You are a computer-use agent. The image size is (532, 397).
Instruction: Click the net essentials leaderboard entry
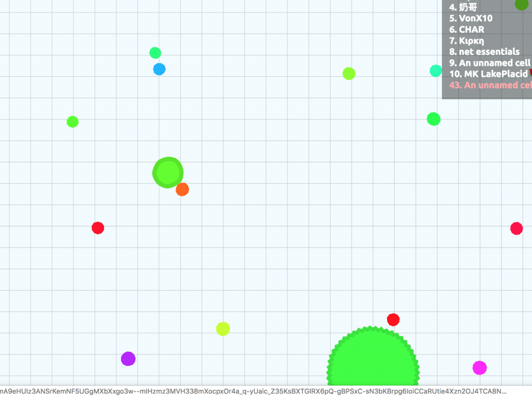(x=484, y=51)
